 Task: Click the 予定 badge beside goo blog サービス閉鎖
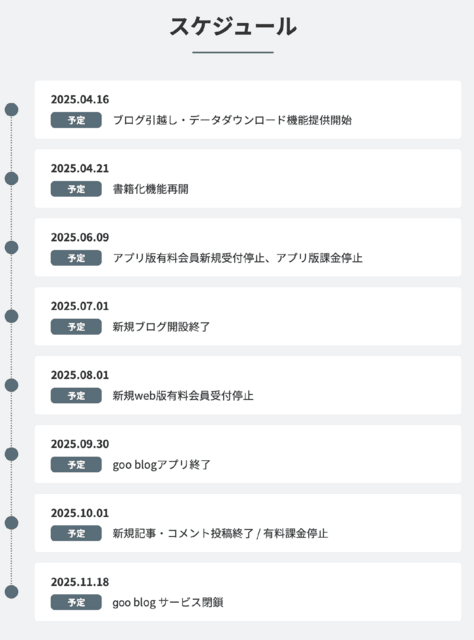76,602
